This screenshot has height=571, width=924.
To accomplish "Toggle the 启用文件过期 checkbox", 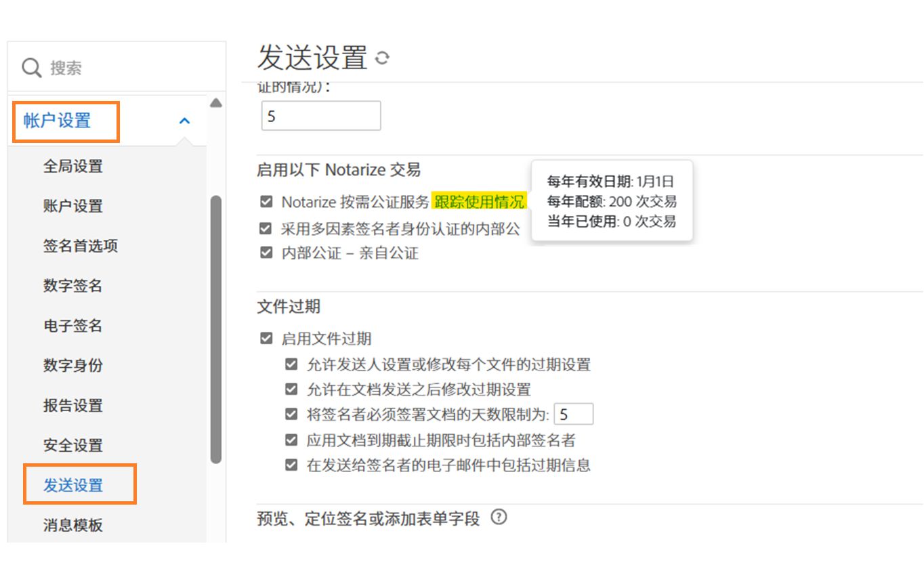I will point(265,338).
